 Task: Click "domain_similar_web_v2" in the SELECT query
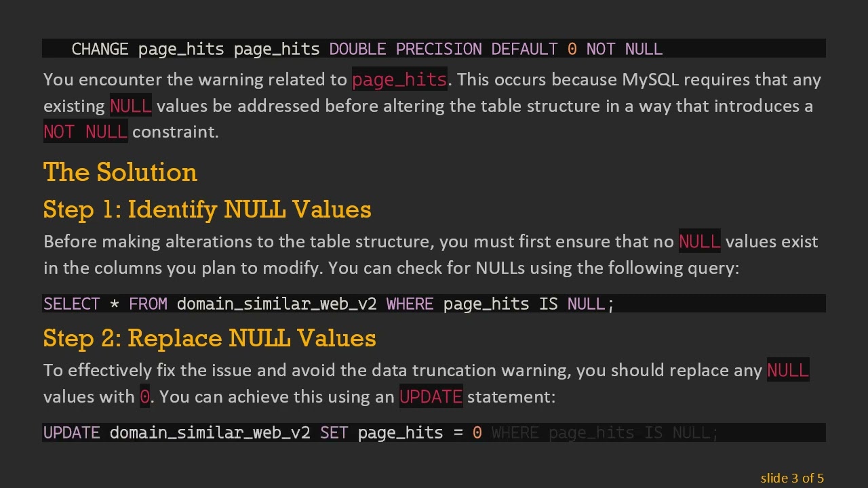point(277,304)
